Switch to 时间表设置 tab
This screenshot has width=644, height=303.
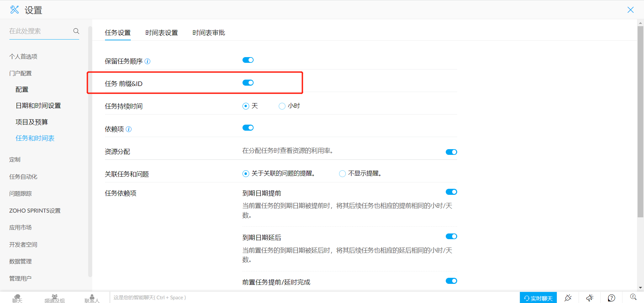click(x=161, y=33)
